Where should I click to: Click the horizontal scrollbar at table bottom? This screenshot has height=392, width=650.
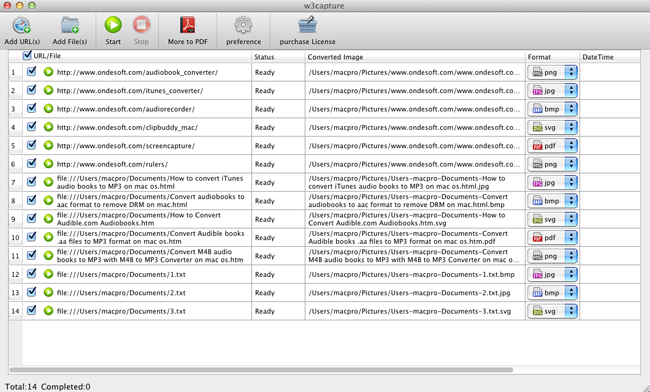tap(261, 370)
